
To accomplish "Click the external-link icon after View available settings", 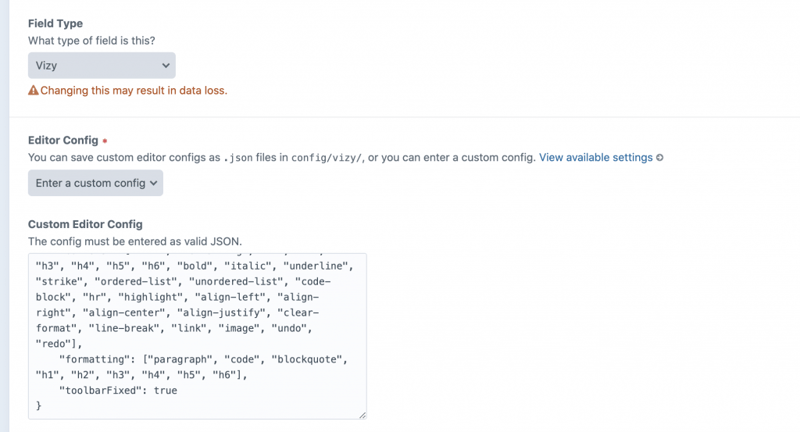I will click(x=659, y=158).
